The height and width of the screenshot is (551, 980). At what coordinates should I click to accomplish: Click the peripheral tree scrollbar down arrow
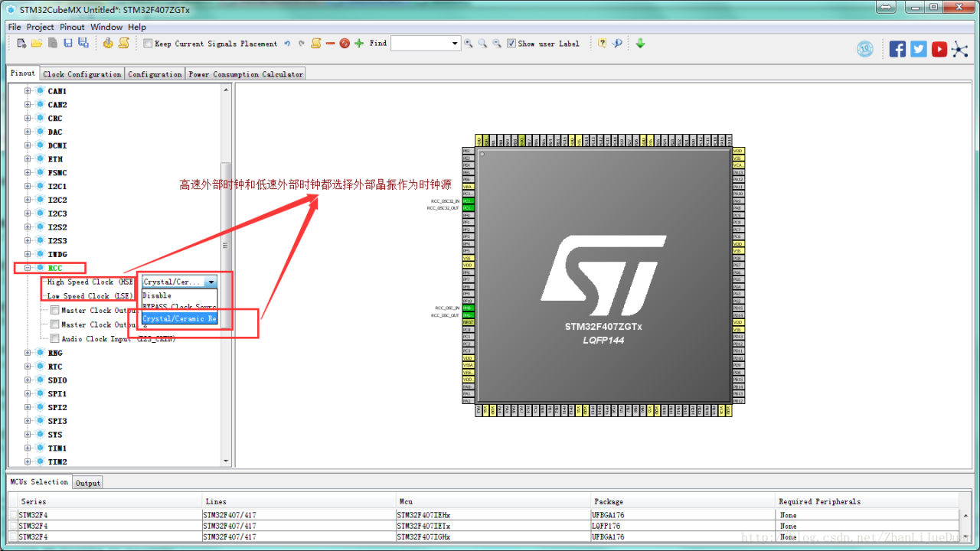[226, 461]
